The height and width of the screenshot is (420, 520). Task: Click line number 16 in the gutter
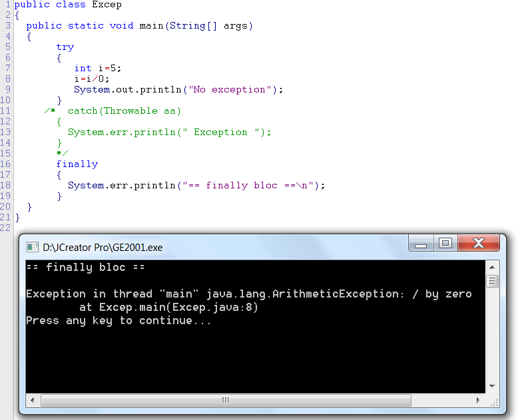coord(5,164)
